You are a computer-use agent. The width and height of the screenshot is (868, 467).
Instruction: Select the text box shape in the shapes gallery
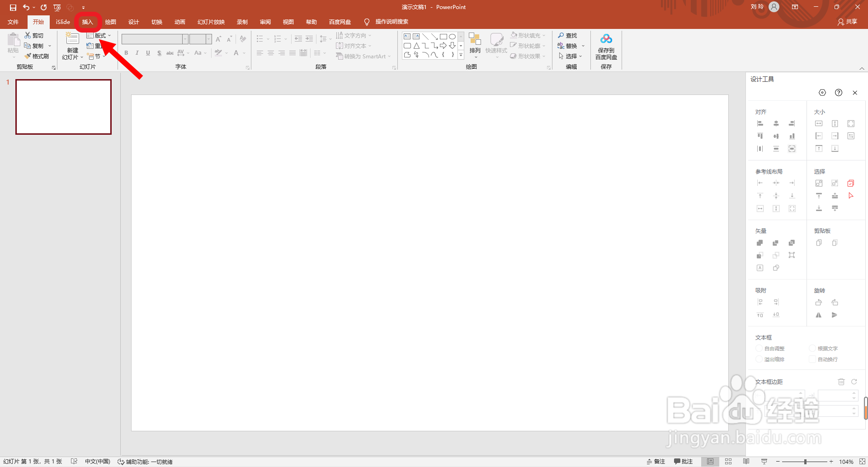coord(407,37)
